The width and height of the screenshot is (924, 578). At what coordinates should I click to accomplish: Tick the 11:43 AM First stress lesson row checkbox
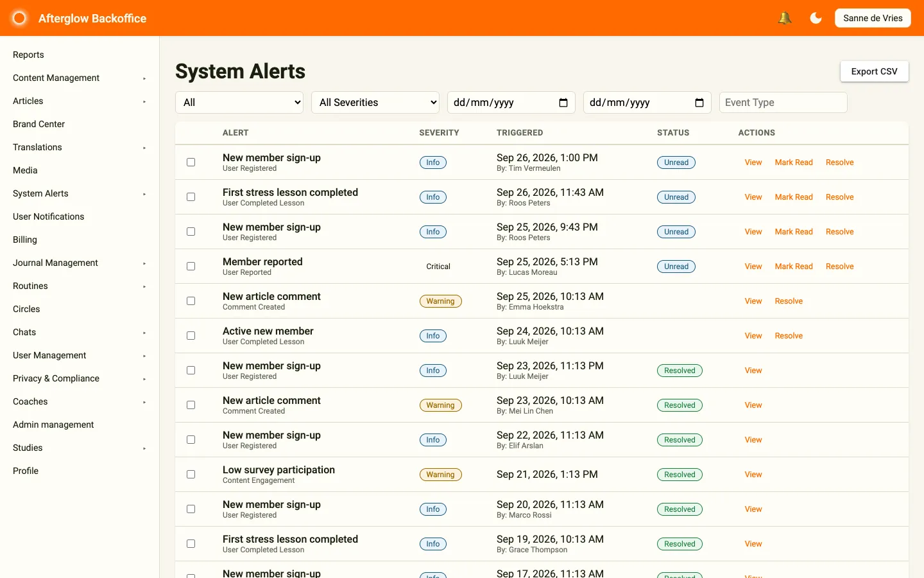[191, 197]
